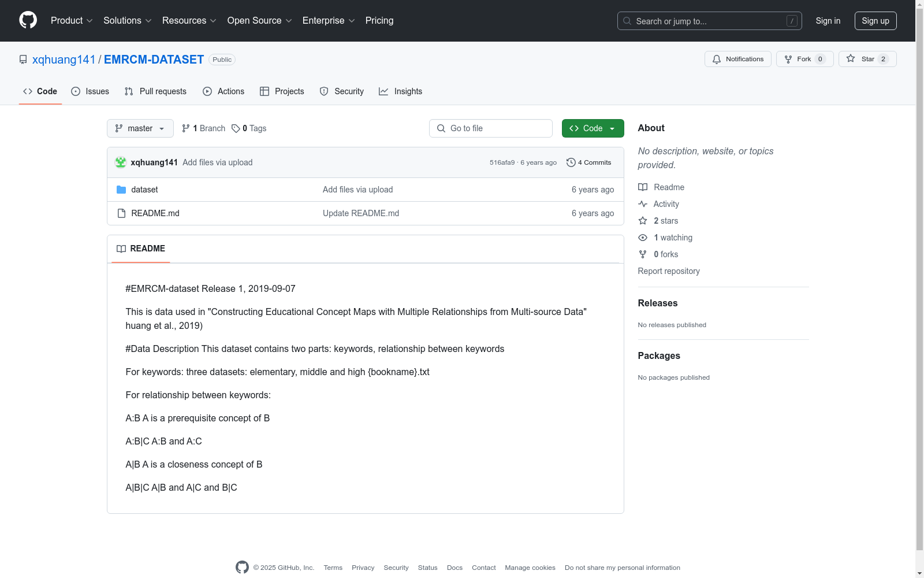Open Docs in the footer
The image size is (924, 578).
(x=455, y=568)
